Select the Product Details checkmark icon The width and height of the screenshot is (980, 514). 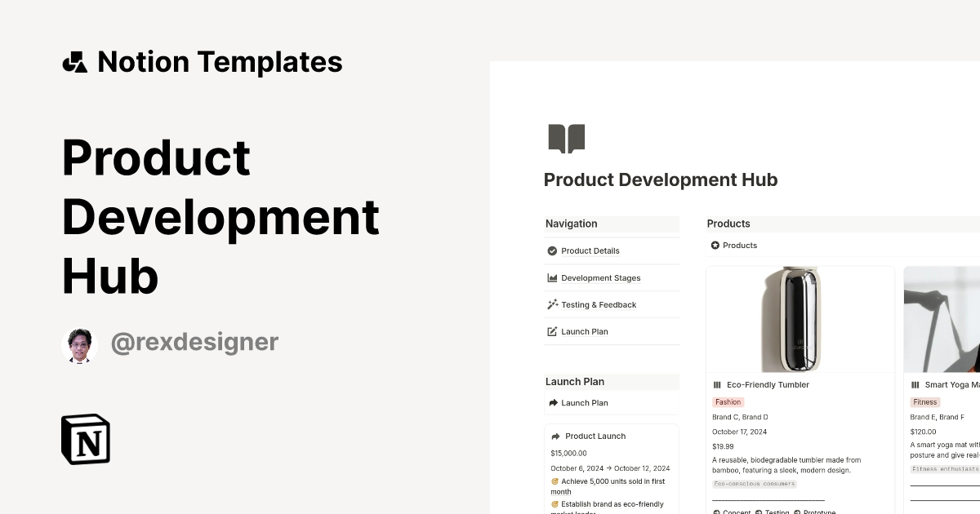click(552, 250)
